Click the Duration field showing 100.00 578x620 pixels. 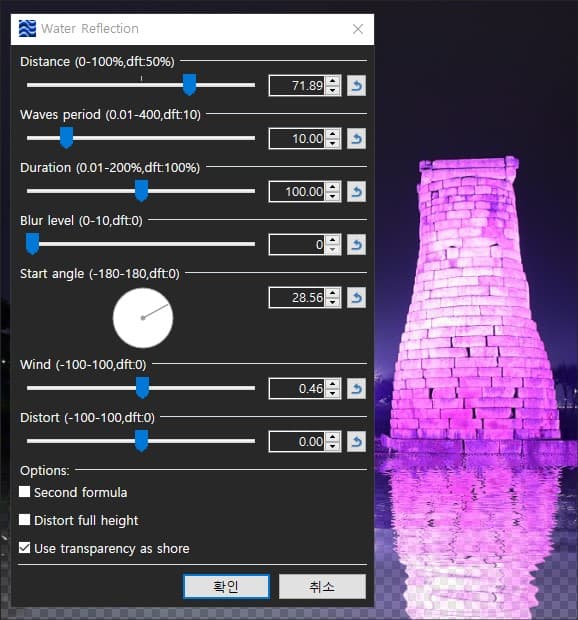(297, 191)
